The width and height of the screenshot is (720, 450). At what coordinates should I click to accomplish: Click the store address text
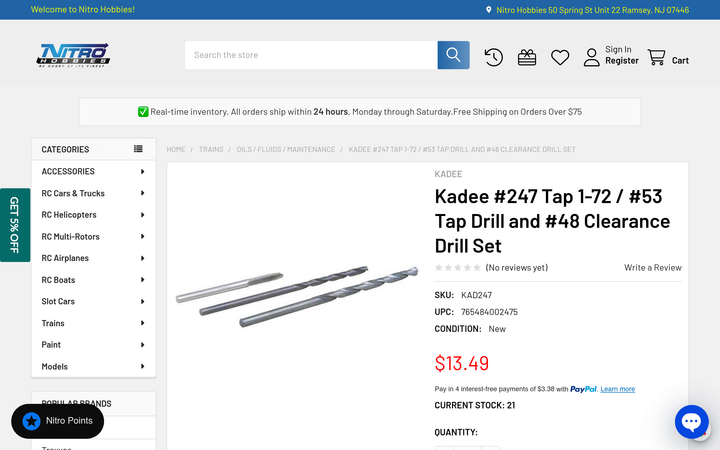tap(592, 10)
